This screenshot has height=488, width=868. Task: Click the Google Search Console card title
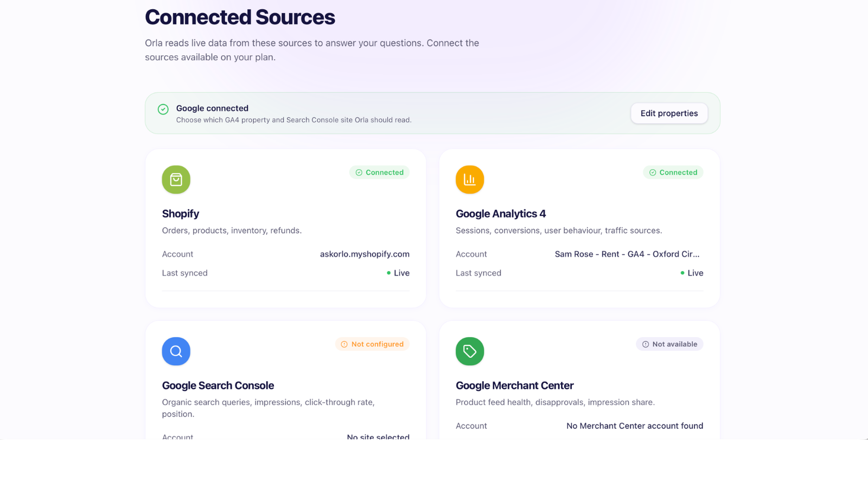point(218,386)
